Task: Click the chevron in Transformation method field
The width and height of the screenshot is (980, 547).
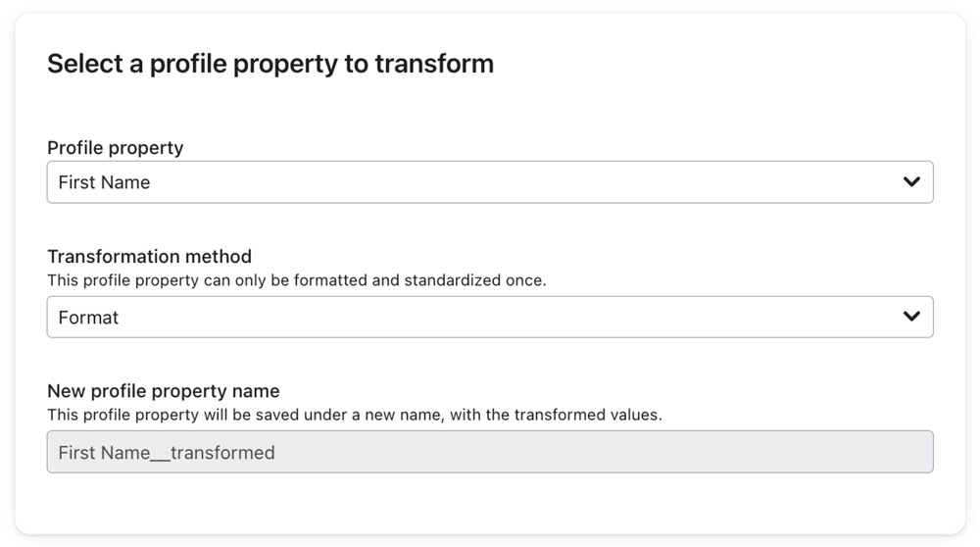Action: click(911, 317)
